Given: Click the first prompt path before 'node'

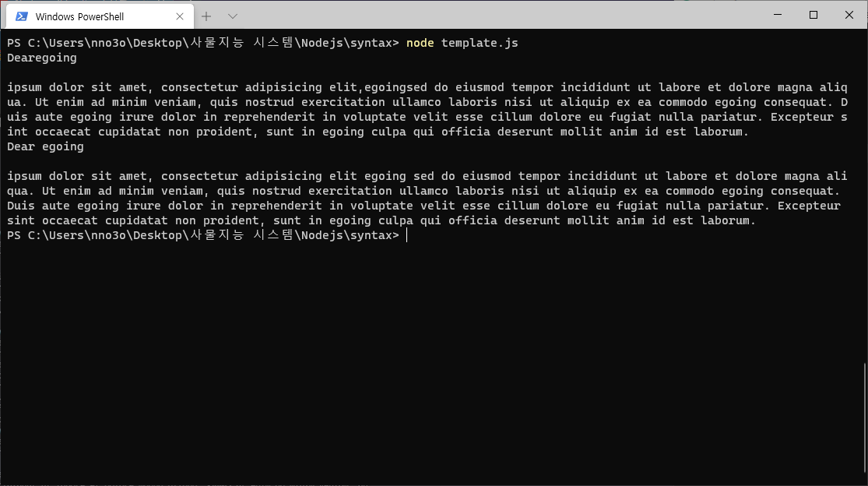Looking at the screenshot, I should [202, 43].
